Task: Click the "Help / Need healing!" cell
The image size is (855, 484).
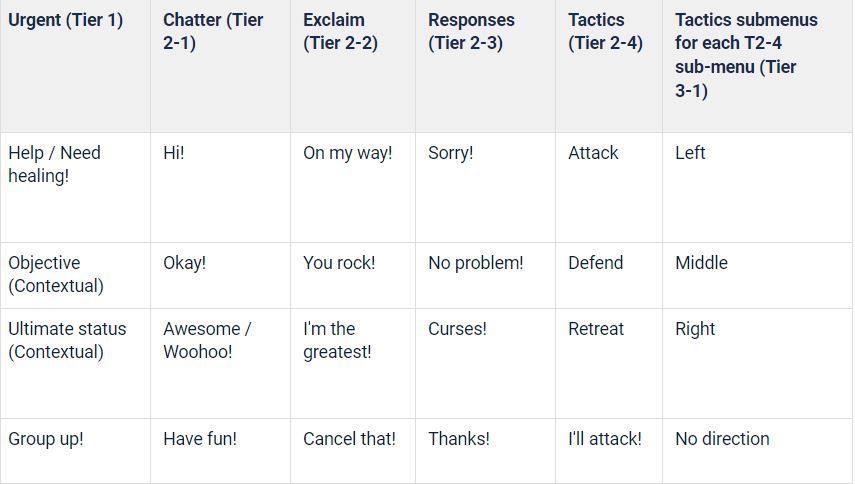Action: (55, 164)
